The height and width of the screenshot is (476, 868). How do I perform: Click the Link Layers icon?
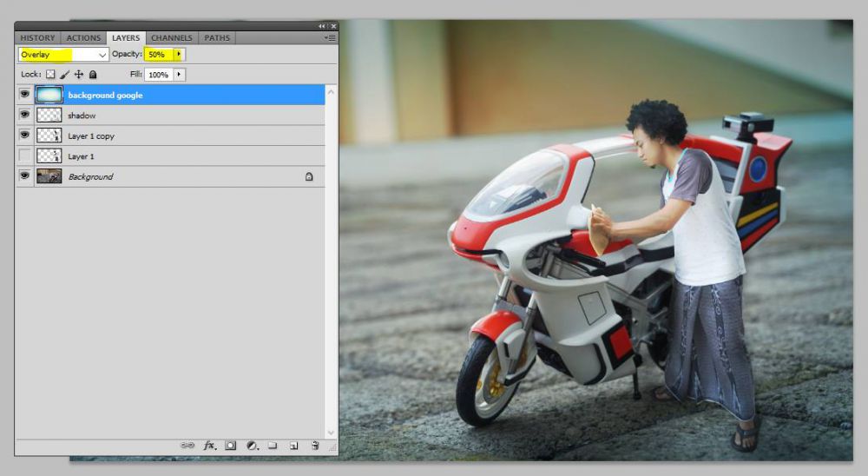[187, 445]
